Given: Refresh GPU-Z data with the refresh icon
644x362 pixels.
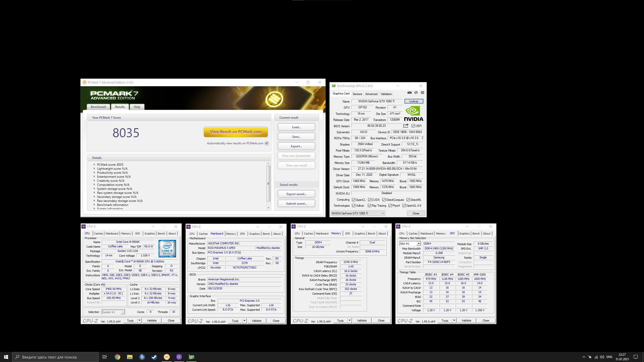Looking at the screenshot, I should pyautogui.click(x=416, y=93).
